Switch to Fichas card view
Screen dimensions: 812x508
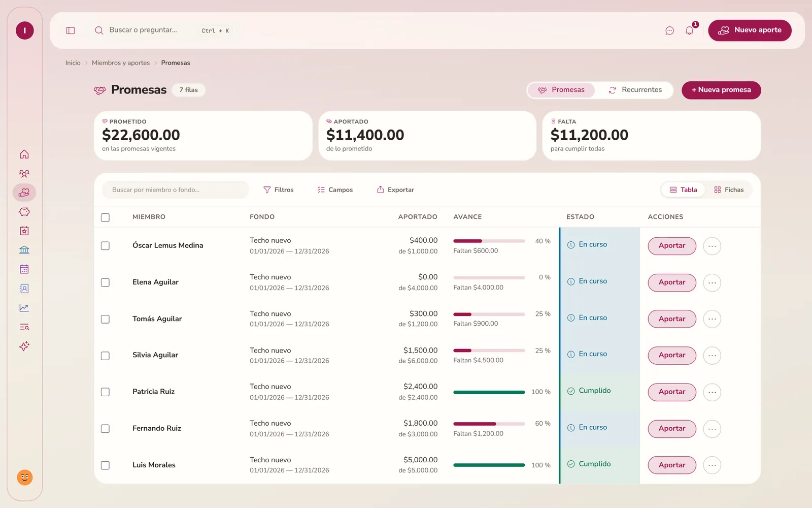729,190
